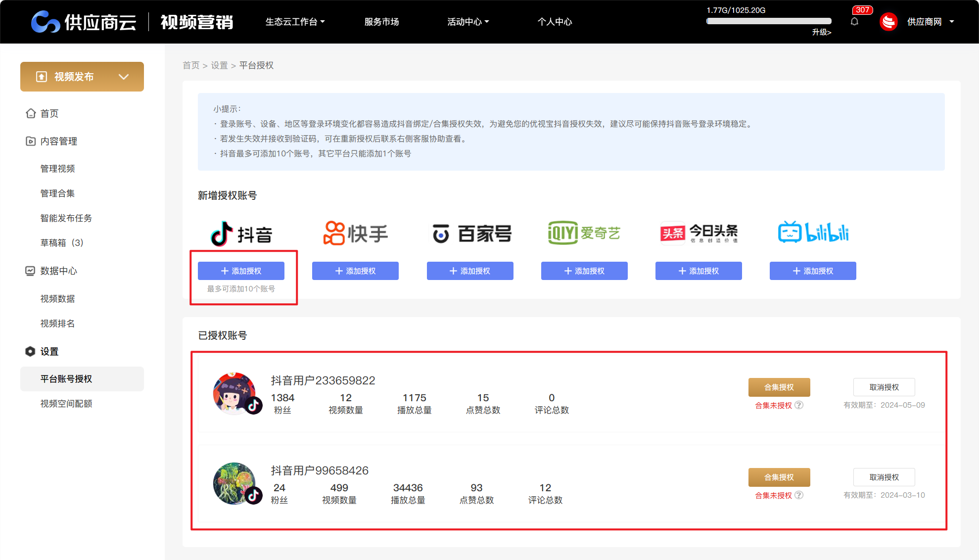Click help icon beside 合集未授权 for 抖音用户233659822

(799, 405)
